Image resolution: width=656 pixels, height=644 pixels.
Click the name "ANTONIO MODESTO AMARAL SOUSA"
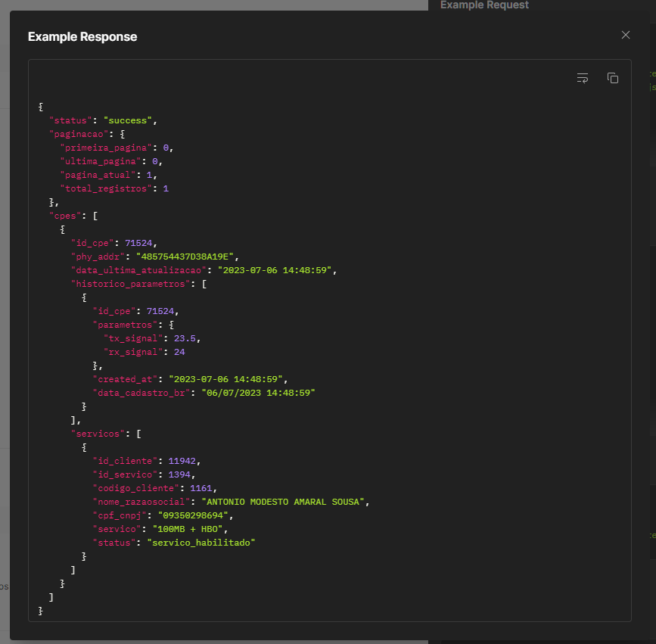(x=283, y=502)
